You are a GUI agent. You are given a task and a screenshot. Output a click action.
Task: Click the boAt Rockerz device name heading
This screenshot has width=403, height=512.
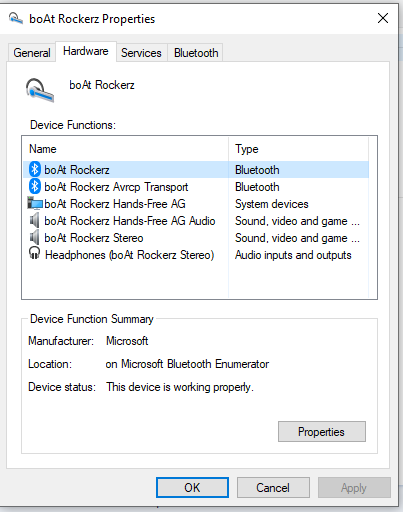[x=102, y=85]
